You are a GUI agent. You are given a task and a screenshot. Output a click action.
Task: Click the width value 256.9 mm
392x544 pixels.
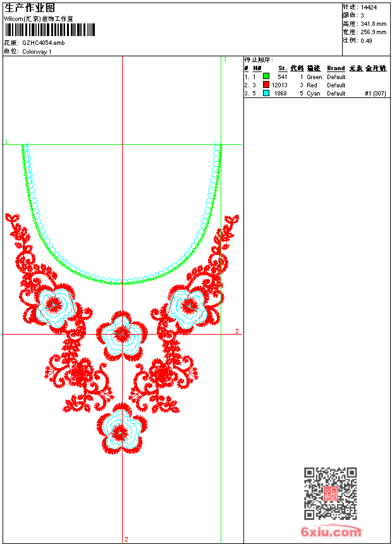click(x=374, y=32)
